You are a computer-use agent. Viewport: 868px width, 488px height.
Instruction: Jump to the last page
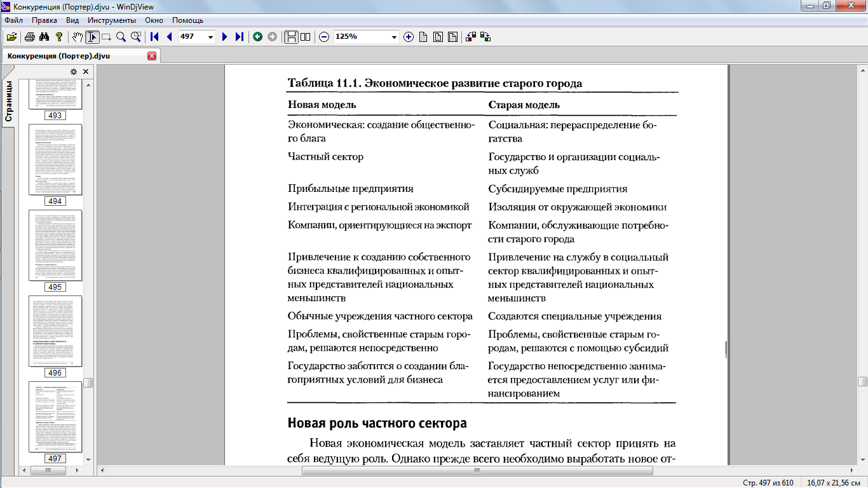coord(239,37)
